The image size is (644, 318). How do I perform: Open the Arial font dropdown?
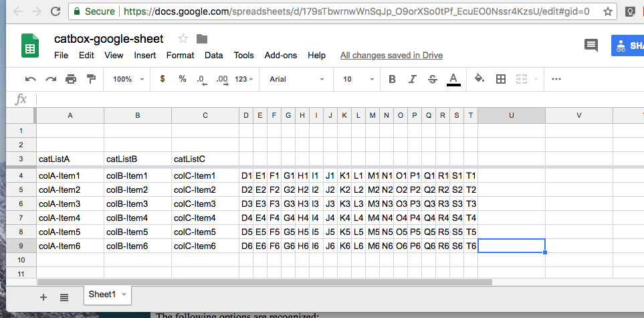coord(296,79)
